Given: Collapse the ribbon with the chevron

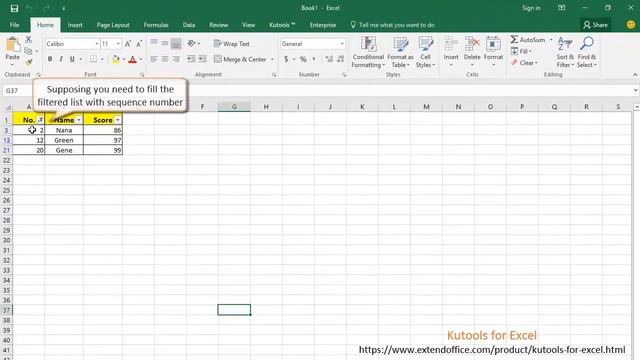Looking at the screenshot, I should 635,75.
